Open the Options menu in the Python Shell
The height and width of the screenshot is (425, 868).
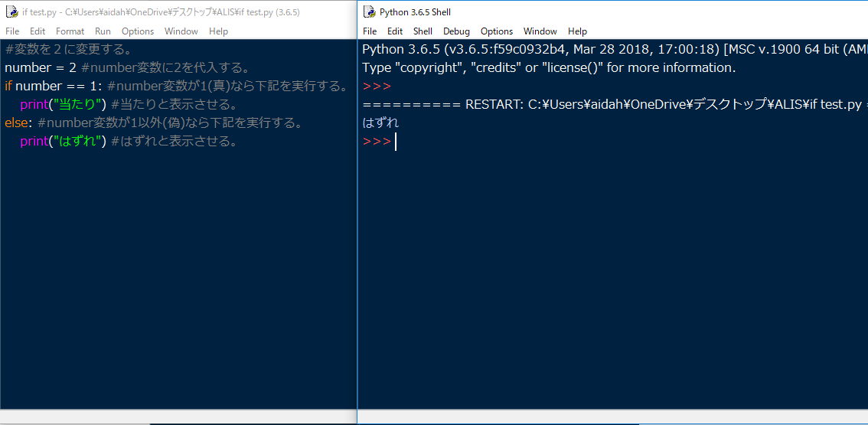(497, 31)
